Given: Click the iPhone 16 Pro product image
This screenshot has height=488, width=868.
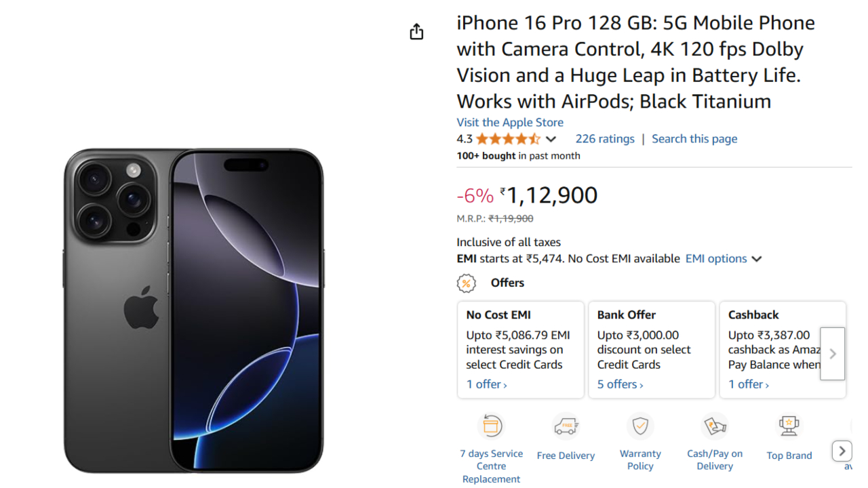Looking at the screenshot, I should coord(194,310).
